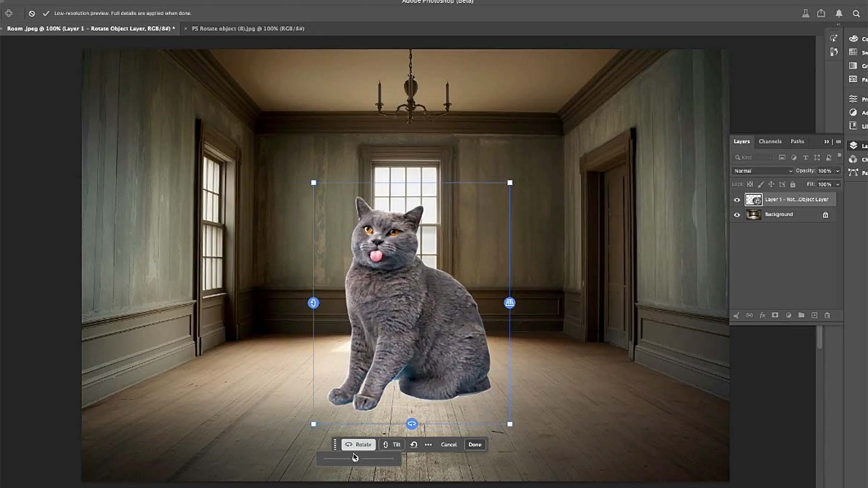Select the Tilt button in contextual bar

(x=392, y=445)
